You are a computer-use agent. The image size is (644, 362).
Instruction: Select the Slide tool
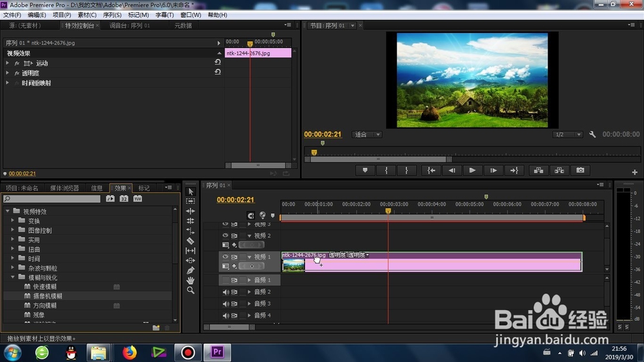pos(190,260)
